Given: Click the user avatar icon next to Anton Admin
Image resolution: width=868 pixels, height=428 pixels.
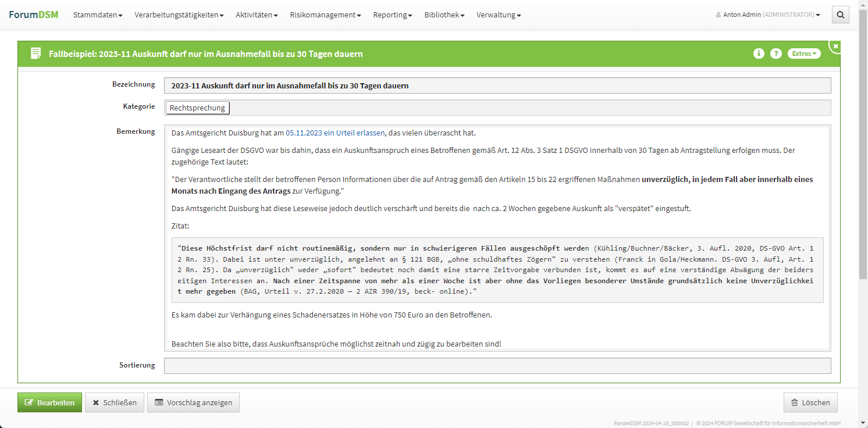Looking at the screenshot, I should tap(718, 15).
